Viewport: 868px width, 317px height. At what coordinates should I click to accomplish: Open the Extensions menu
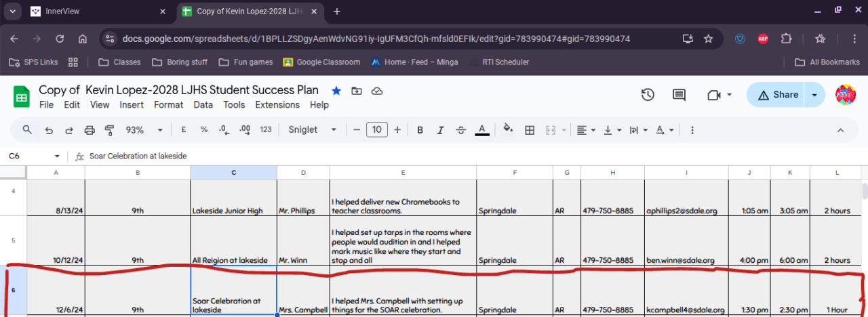pyautogui.click(x=277, y=105)
